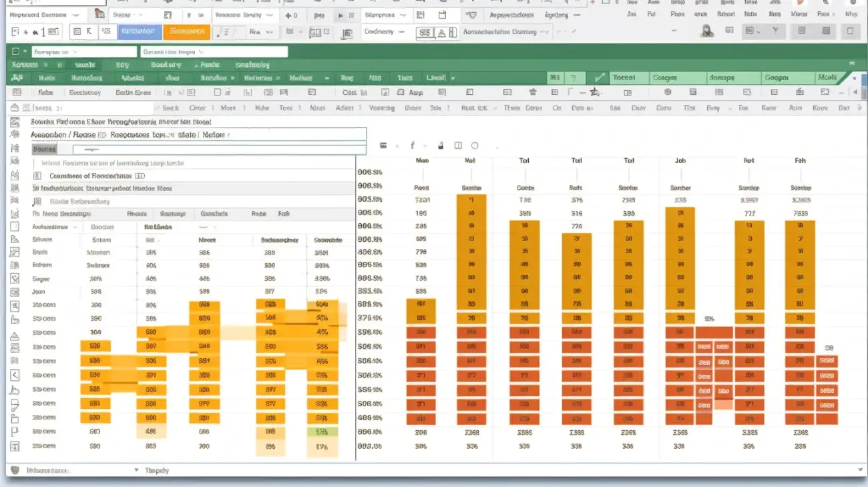Click the magnifier icon in left sidebar
Viewport: 868px width, 487px height.
pos(15,307)
